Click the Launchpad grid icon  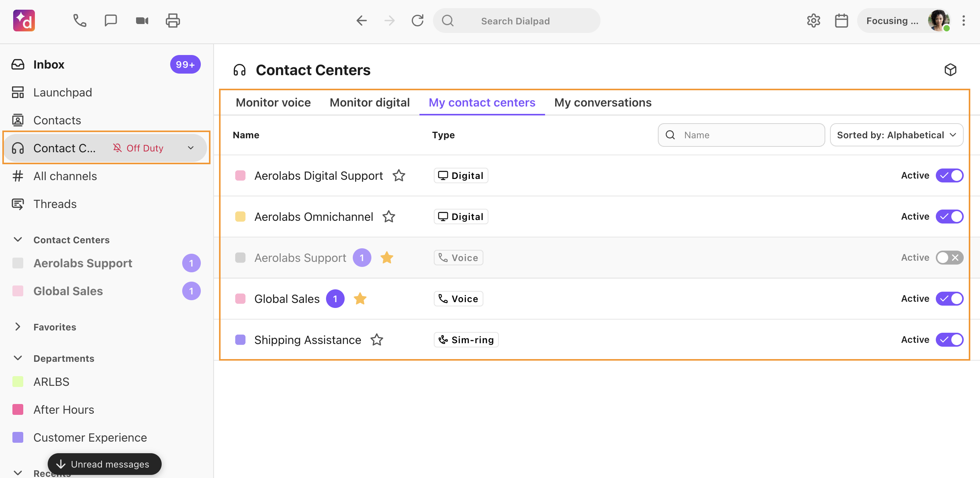click(18, 92)
